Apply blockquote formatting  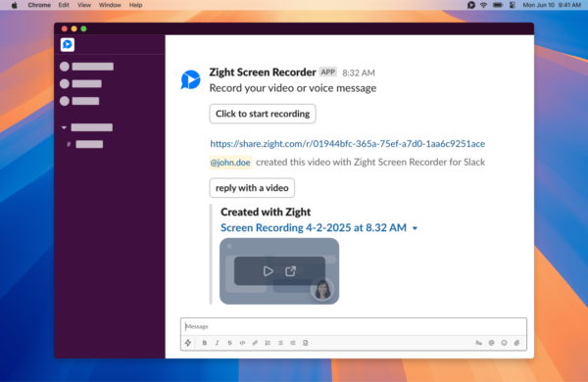tap(293, 343)
